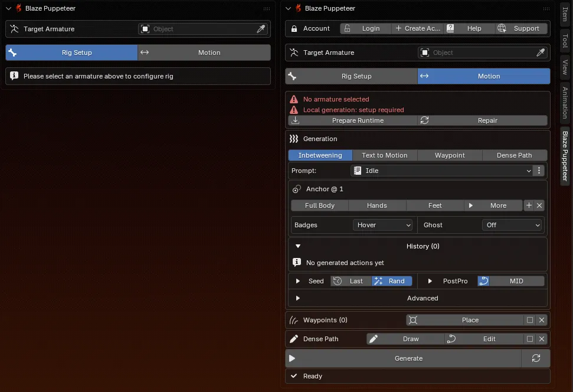Image resolution: width=573 pixels, height=392 pixels.
Task: Click the Generate button
Action: [x=404, y=358]
